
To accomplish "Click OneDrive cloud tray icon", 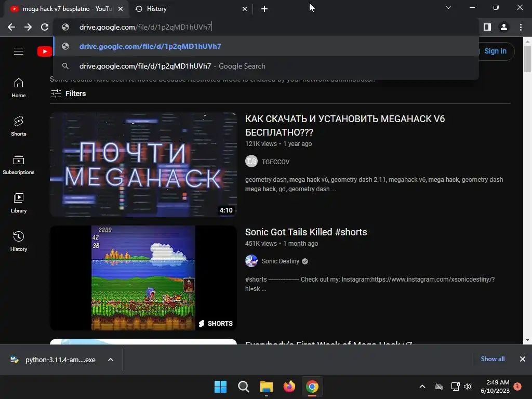I will tap(439, 387).
